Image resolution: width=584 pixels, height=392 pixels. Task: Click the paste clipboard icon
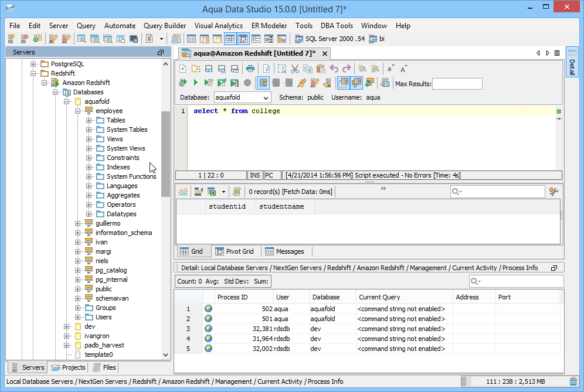coord(321,69)
